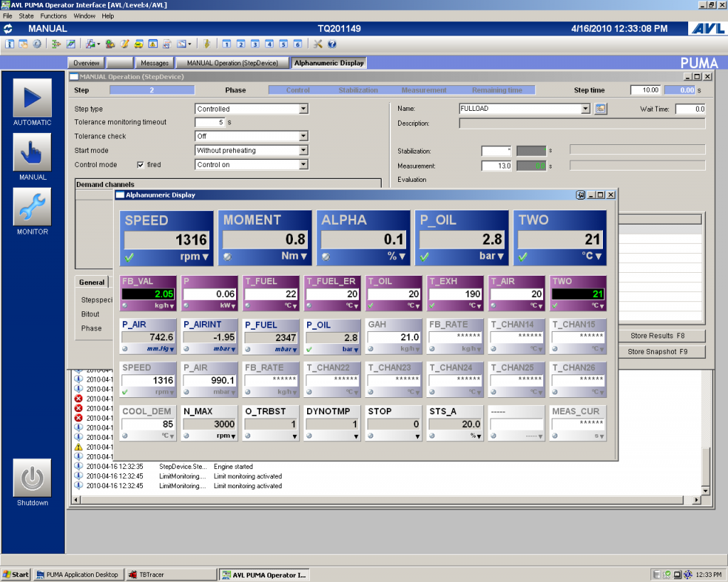This screenshot has width=728, height=582.
Task: Open the Start mode dropdown
Action: (303, 151)
